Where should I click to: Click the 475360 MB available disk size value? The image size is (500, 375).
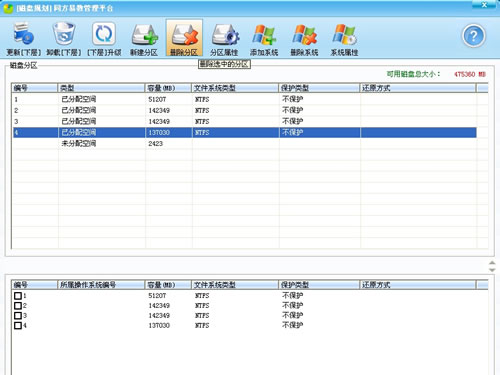click(x=470, y=74)
